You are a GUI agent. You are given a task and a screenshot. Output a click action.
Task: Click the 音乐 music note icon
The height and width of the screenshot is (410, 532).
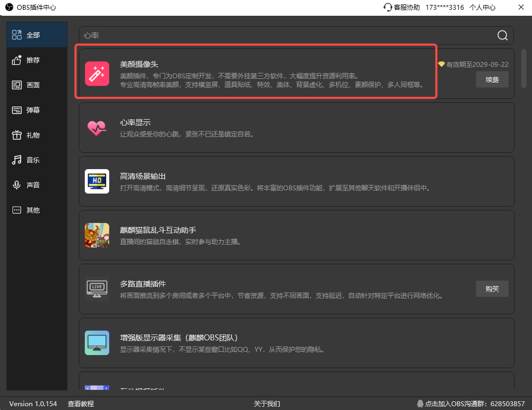tap(17, 160)
